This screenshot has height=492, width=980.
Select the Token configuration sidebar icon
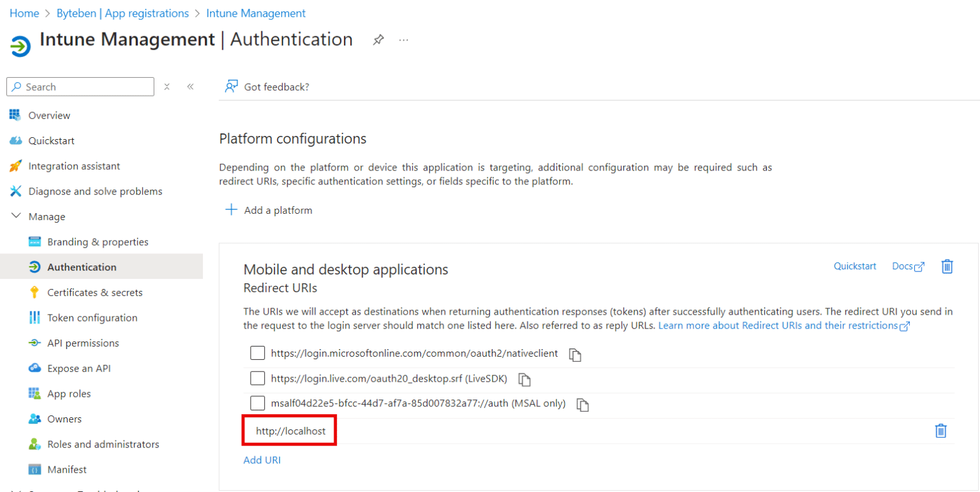[x=36, y=317]
